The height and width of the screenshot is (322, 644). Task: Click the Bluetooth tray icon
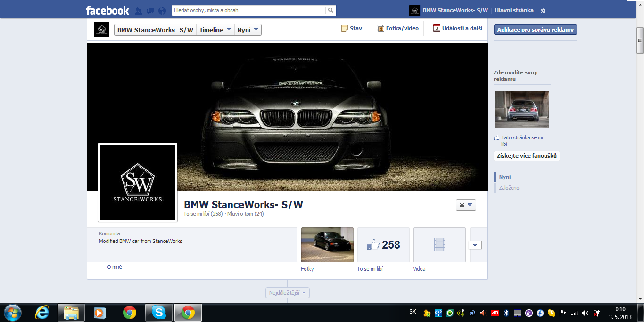click(506, 313)
